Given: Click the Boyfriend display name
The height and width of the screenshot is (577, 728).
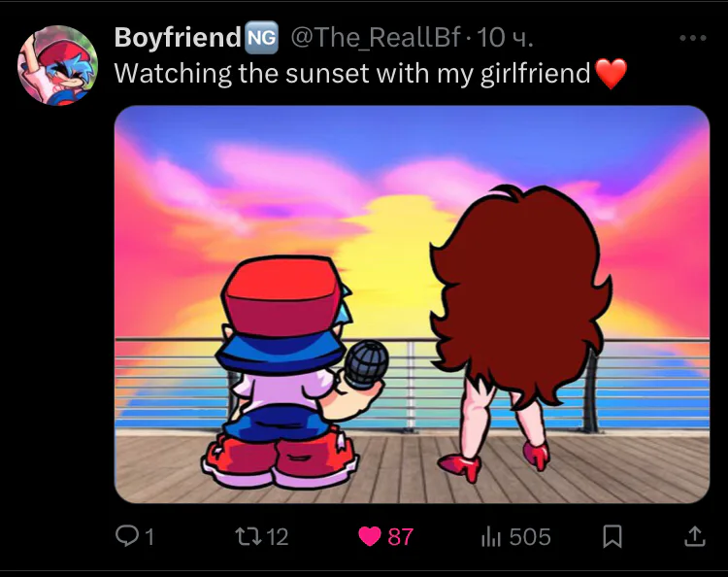Looking at the screenshot, I should click(x=177, y=37).
